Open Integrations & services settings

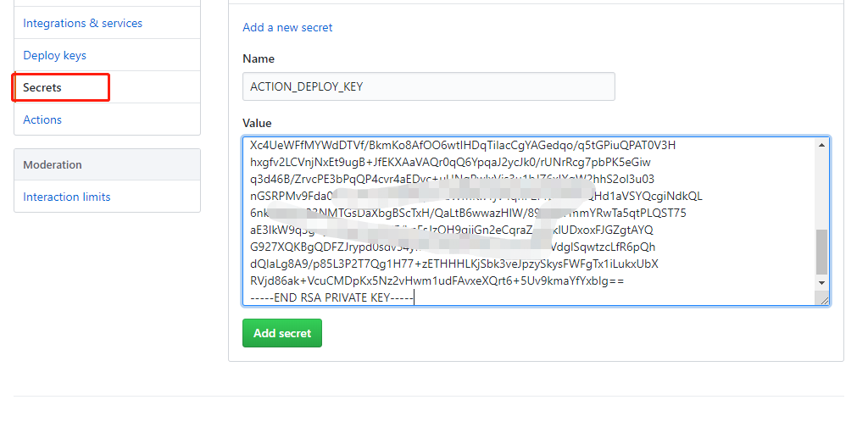(x=82, y=23)
